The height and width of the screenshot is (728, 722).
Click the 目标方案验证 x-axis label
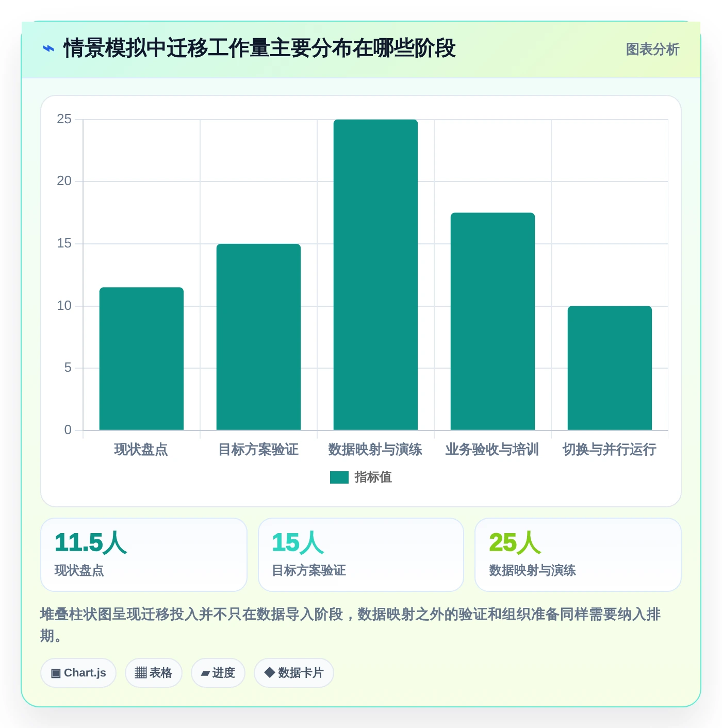point(258,450)
